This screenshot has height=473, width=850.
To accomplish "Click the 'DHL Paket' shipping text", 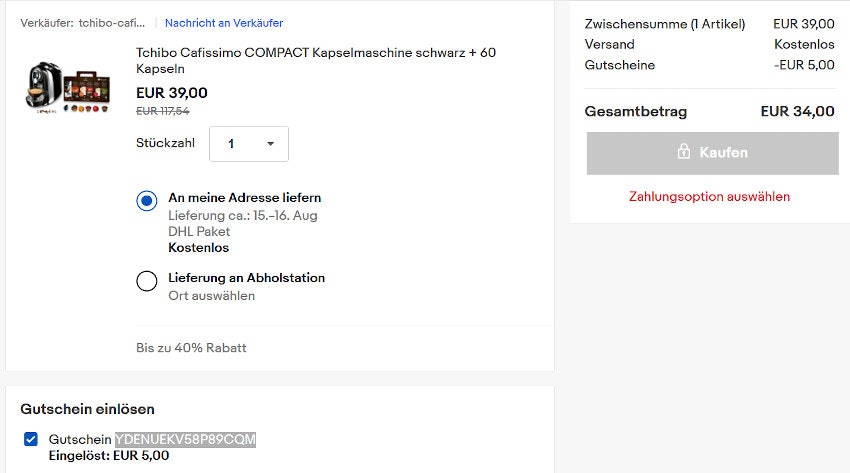I will coord(199,231).
